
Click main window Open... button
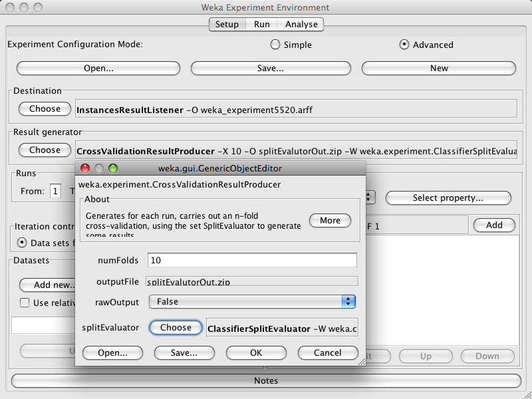[x=98, y=68]
